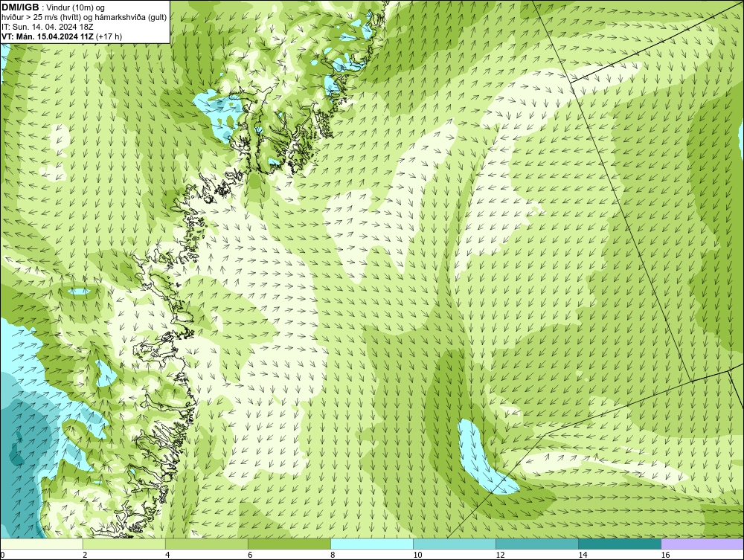Viewport: 744px width, 560px height.
Task: Click the 2–4 m/s light green legend swatch
Action: 124,544
